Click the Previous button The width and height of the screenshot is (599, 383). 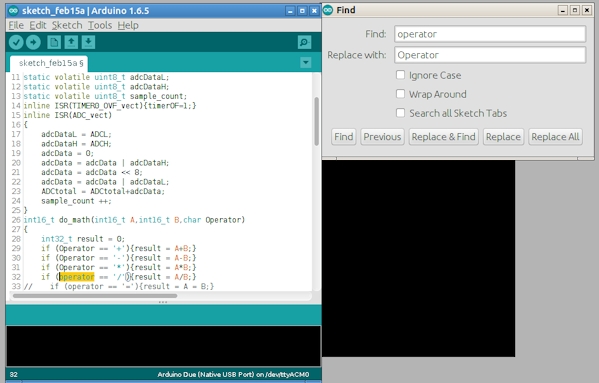click(x=382, y=137)
